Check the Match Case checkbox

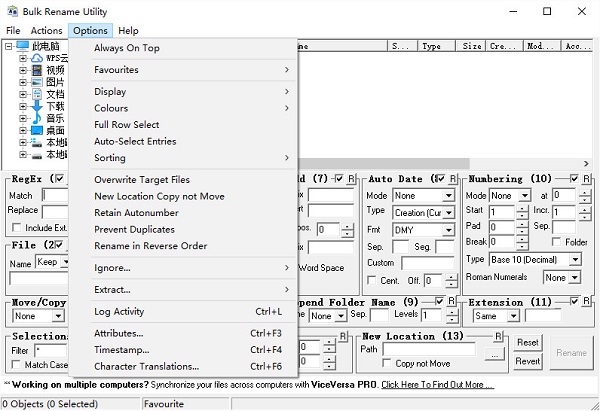[x=16, y=364]
